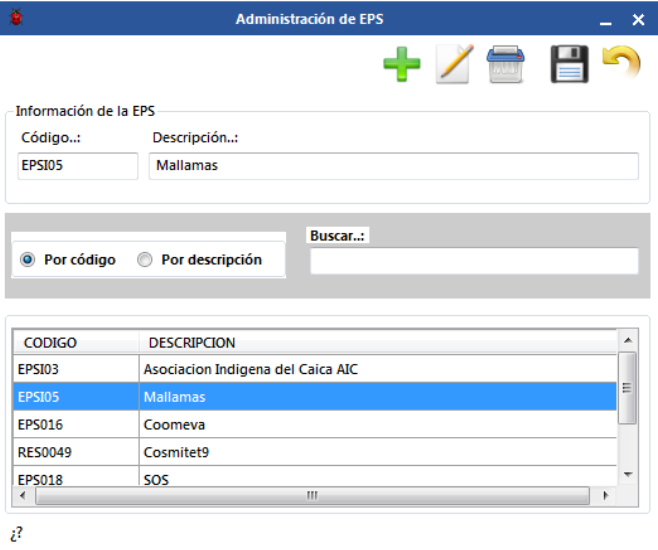This screenshot has width=658, height=550.
Task: Sort by the DESCRIPCION column header
Action: [x=378, y=342]
